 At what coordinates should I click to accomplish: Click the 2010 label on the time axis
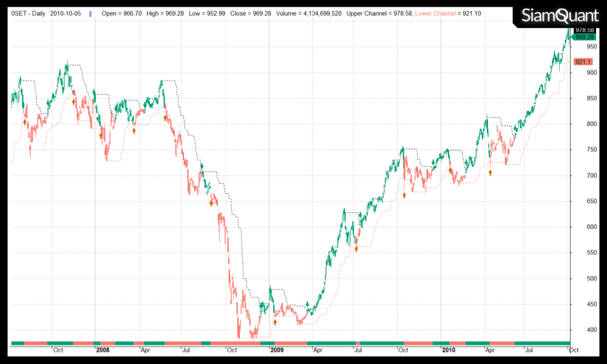click(x=449, y=350)
